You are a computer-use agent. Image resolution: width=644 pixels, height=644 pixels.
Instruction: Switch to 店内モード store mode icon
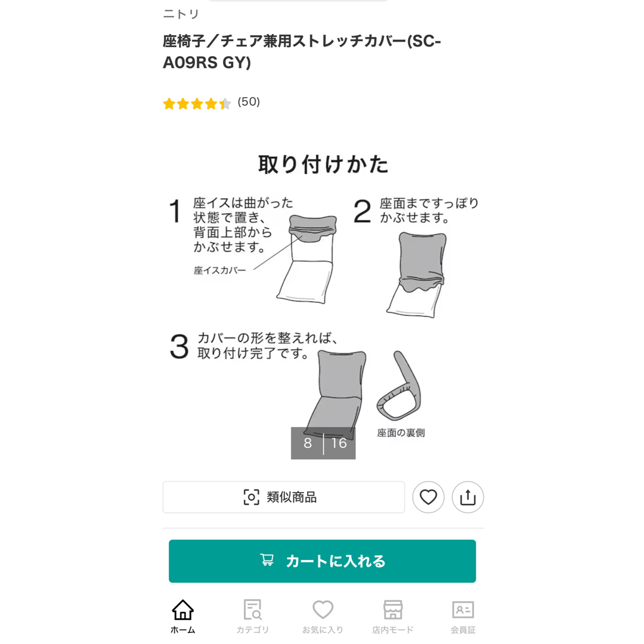(x=393, y=609)
